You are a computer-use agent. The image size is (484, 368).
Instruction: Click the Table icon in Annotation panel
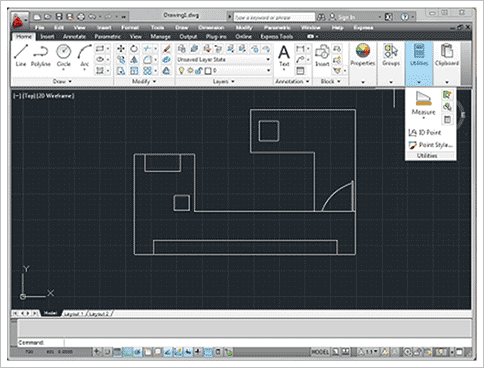300,71
